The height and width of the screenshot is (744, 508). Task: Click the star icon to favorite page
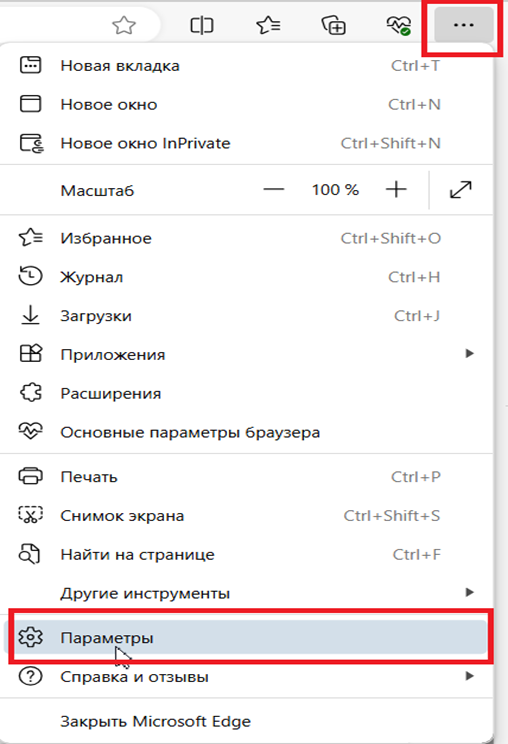124,25
